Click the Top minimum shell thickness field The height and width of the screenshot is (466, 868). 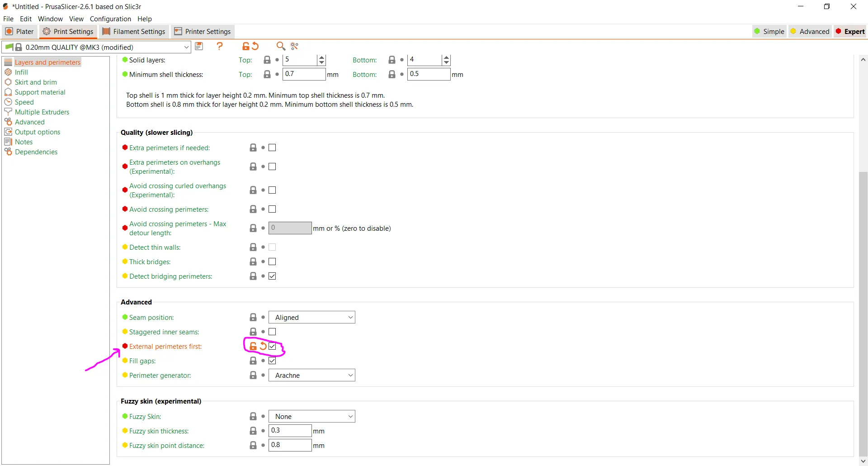(x=304, y=74)
